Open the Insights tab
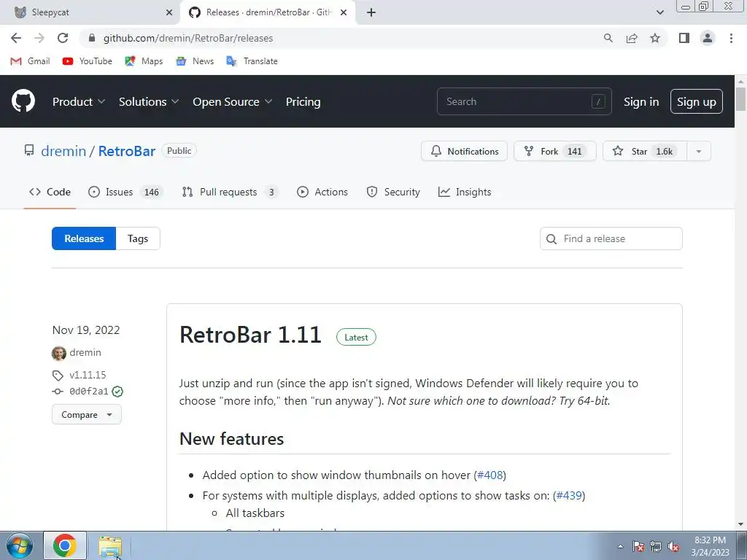This screenshot has height=560, width=747. tap(465, 192)
